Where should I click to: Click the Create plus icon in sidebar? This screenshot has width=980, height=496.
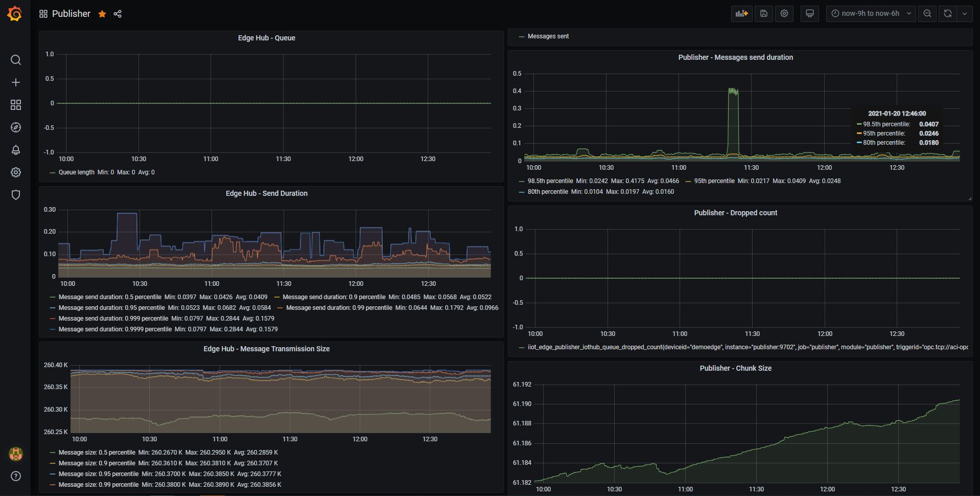point(16,82)
